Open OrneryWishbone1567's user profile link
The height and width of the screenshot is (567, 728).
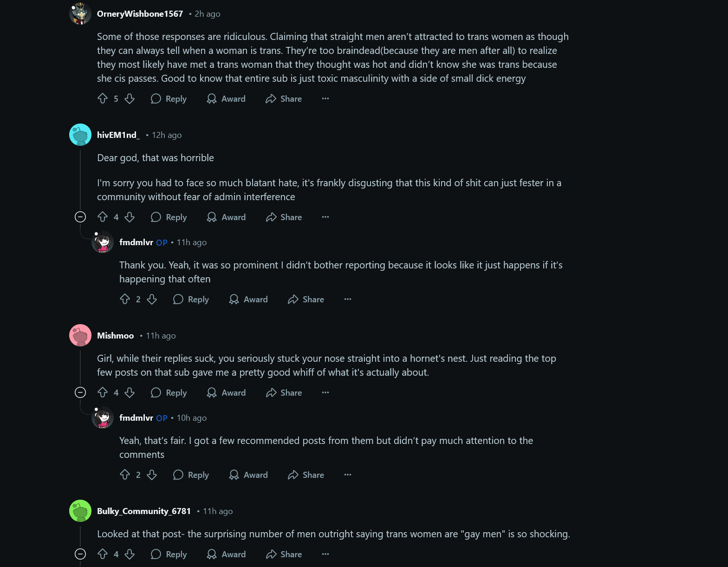coord(140,14)
